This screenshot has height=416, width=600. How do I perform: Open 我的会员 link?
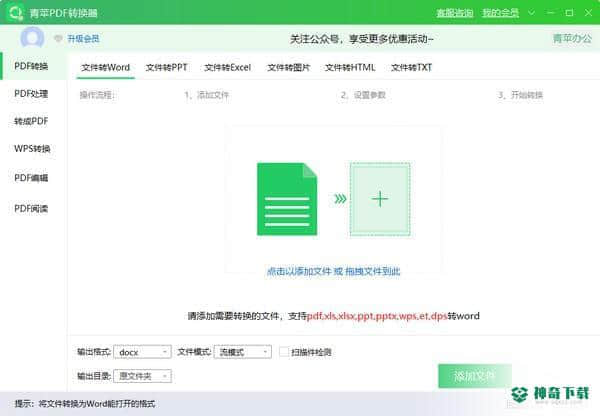501,13
